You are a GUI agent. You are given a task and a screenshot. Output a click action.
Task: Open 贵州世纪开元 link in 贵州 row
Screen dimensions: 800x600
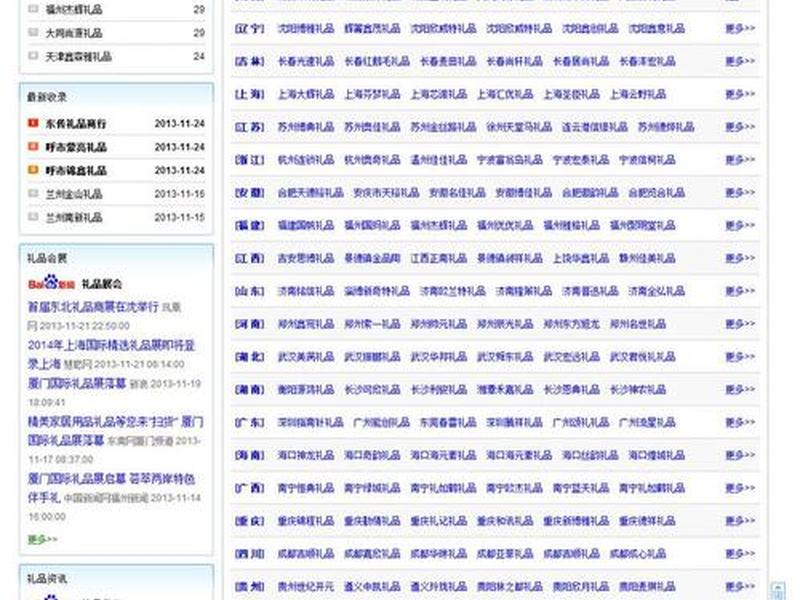click(x=306, y=587)
